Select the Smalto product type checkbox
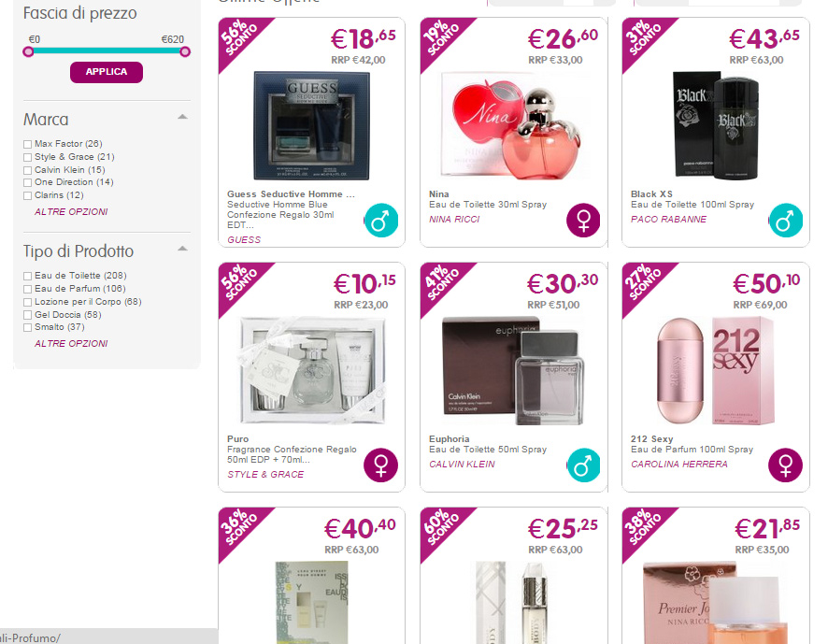Screen dimensions: 828x644 click(x=27, y=327)
